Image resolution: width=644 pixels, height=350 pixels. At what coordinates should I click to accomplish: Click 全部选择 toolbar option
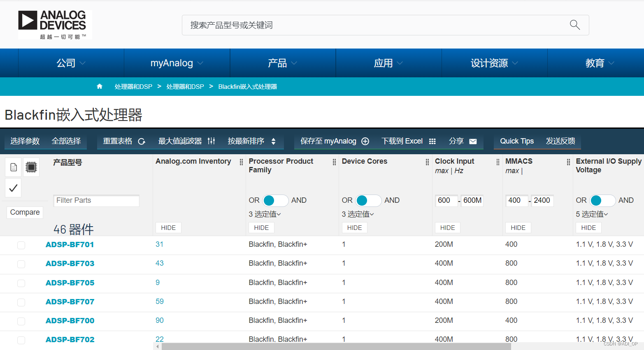pyautogui.click(x=66, y=141)
